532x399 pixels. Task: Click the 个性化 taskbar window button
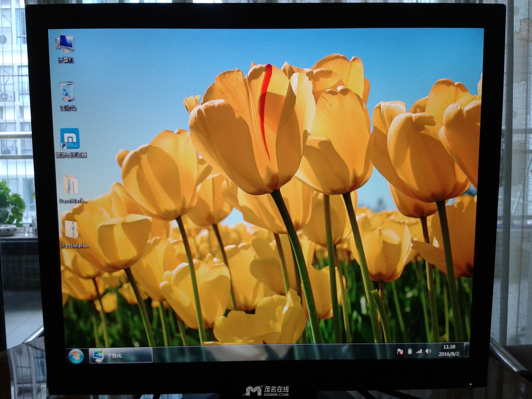pos(121,355)
